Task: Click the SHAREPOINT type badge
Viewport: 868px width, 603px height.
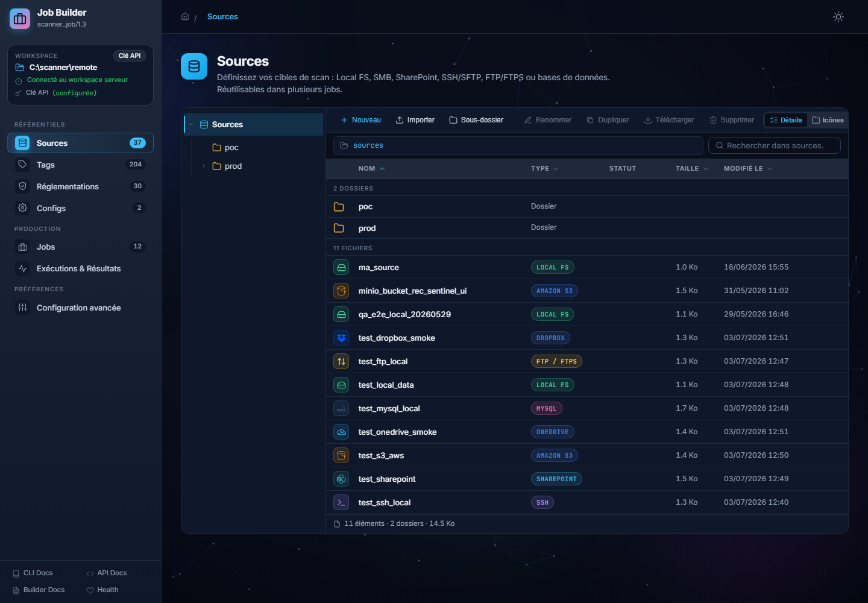Action: tap(556, 479)
